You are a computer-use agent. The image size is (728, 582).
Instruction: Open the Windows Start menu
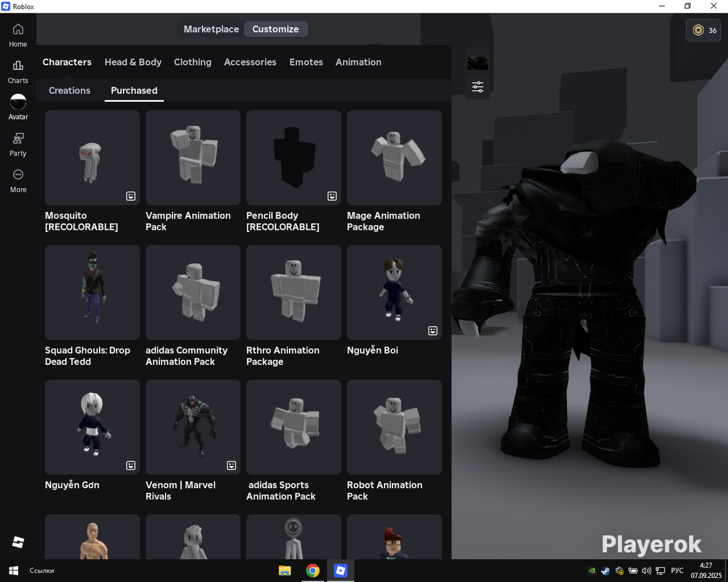click(13, 571)
